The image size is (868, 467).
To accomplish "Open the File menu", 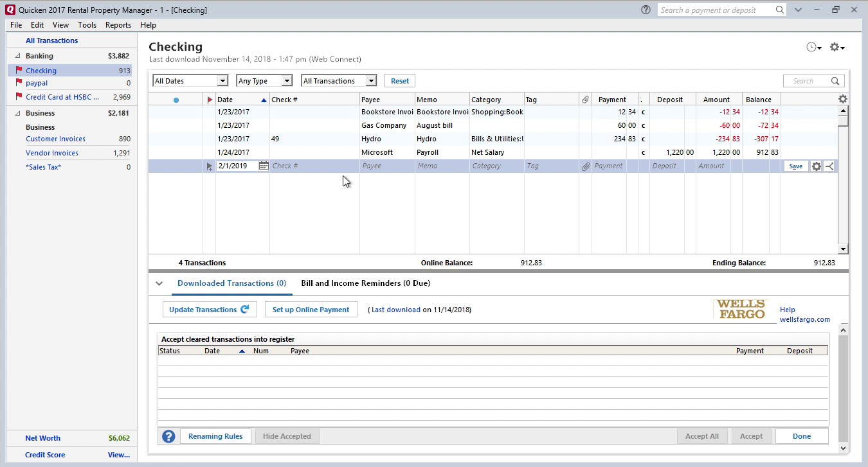I will pos(16,25).
